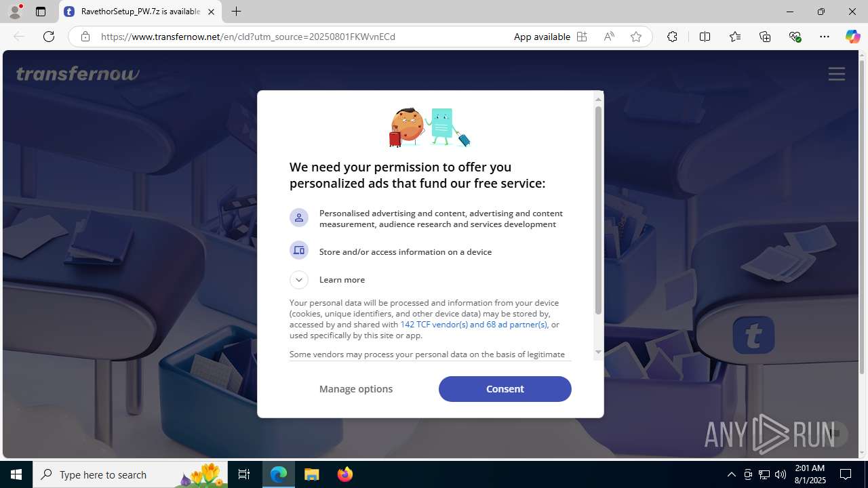Click the taskbar search box
The image size is (868, 488).
tap(130, 474)
